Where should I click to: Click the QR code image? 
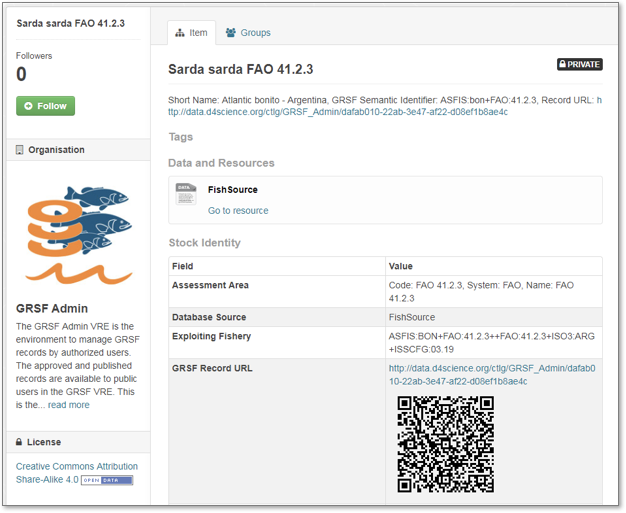point(446,444)
